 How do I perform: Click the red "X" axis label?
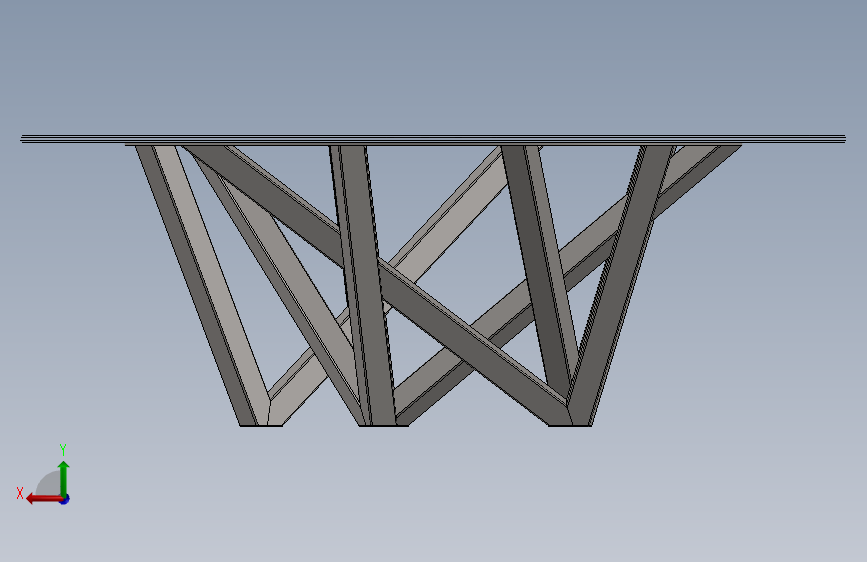[x=20, y=493]
